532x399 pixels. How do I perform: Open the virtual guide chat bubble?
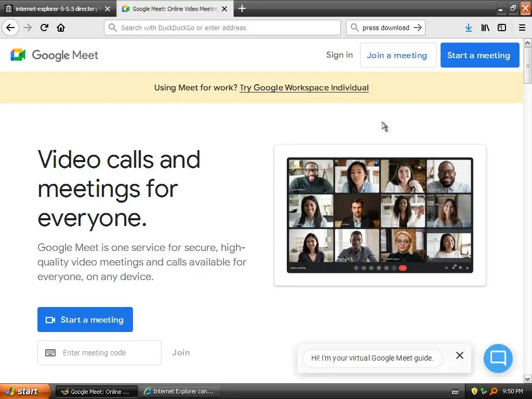click(498, 358)
